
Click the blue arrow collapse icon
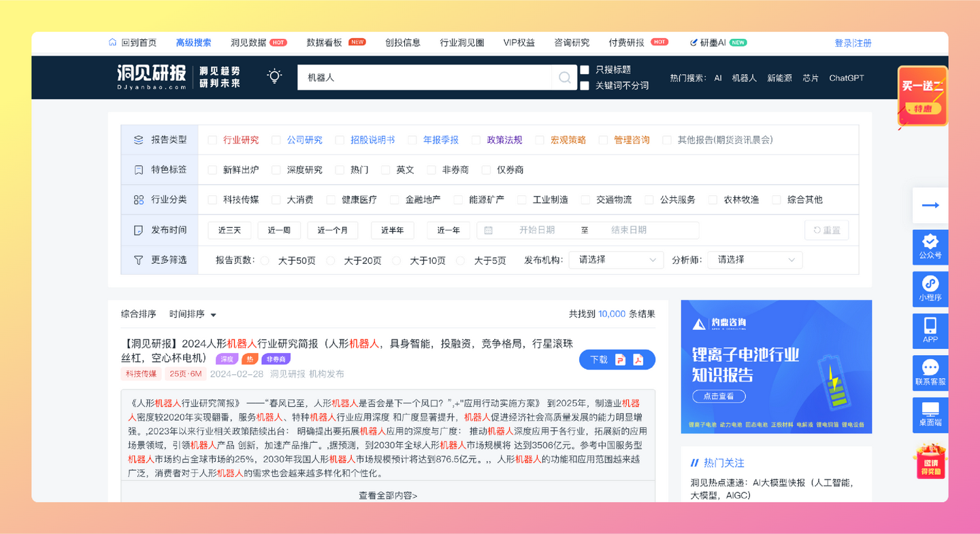click(x=930, y=205)
